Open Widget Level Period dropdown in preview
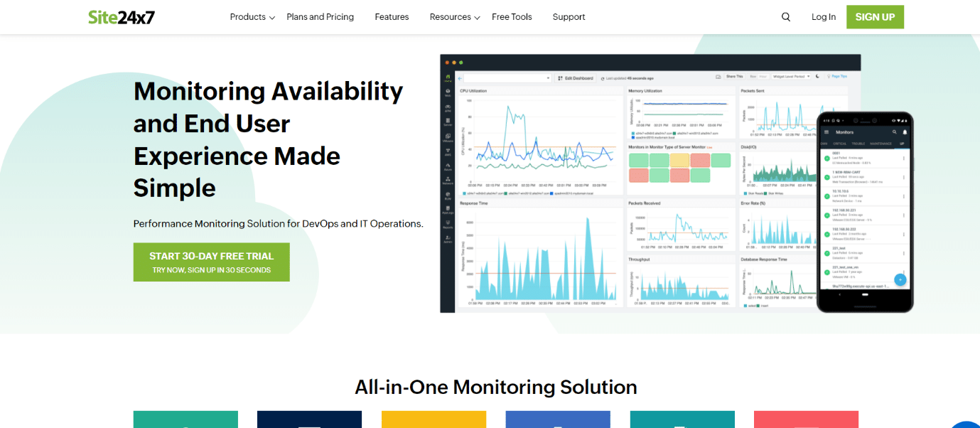980x428 pixels. click(792, 76)
